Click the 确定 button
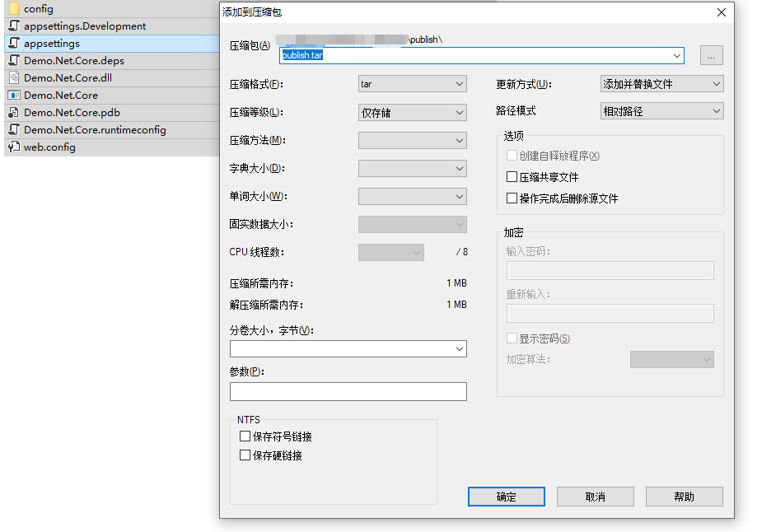757x532 pixels. pos(506,496)
